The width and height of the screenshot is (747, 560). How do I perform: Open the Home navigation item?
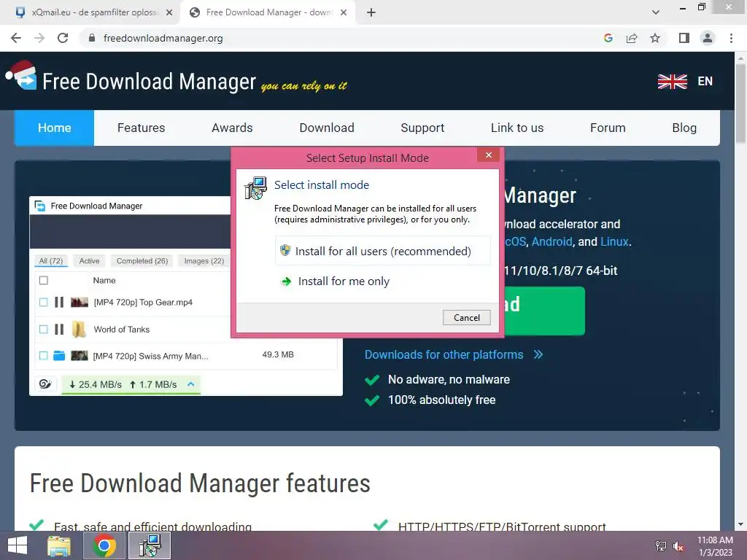tap(54, 128)
